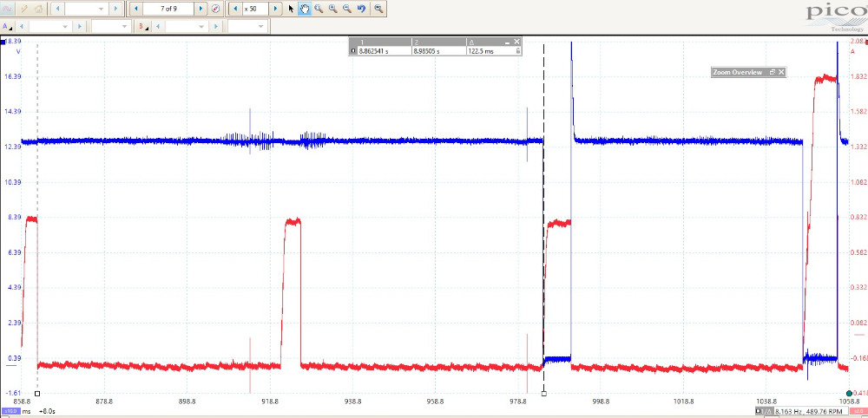This screenshot has height=418, width=868.
Task: Increase the x50 zoom factor
Action: pos(276,8)
